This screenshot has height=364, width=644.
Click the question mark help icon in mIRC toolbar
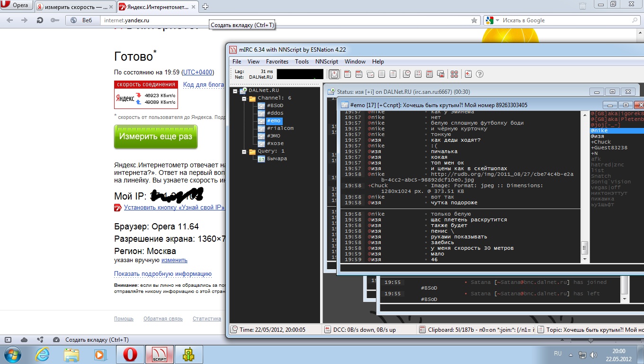click(x=480, y=74)
